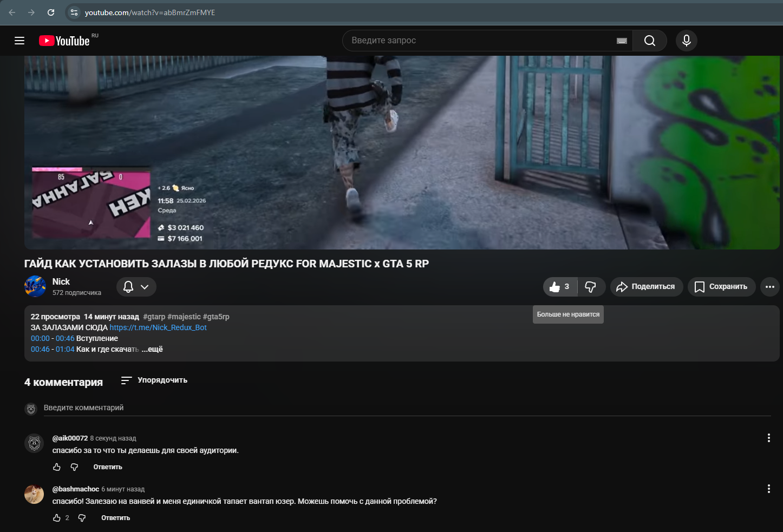Reply to @aik00072 with Ответить
The image size is (783, 532).
[x=108, y=467]
